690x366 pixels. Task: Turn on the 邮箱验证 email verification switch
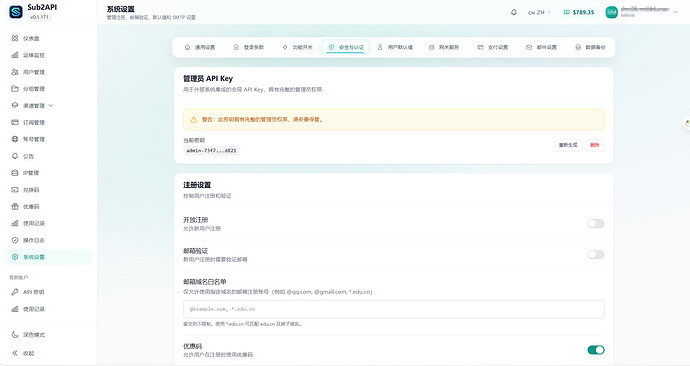(x=596, y=254)
